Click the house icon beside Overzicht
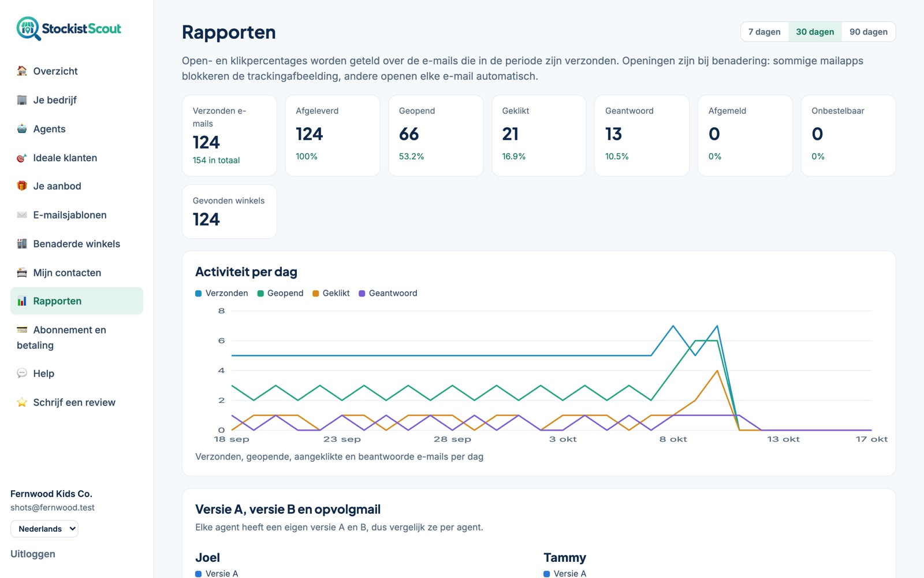 22,71
